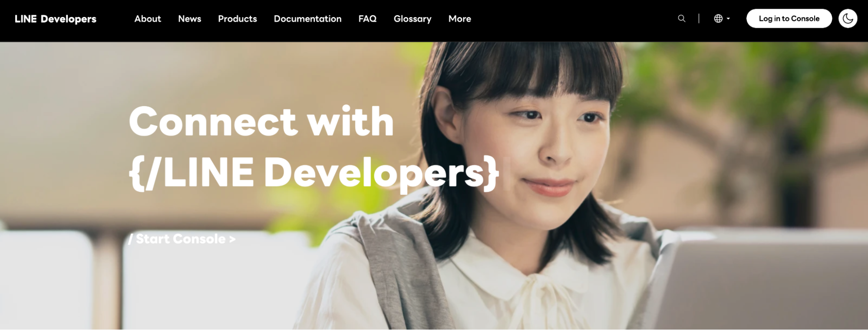This screenshot has height=330, width=868.
Task: Click Log in to Console button
Action: [789, 19]
